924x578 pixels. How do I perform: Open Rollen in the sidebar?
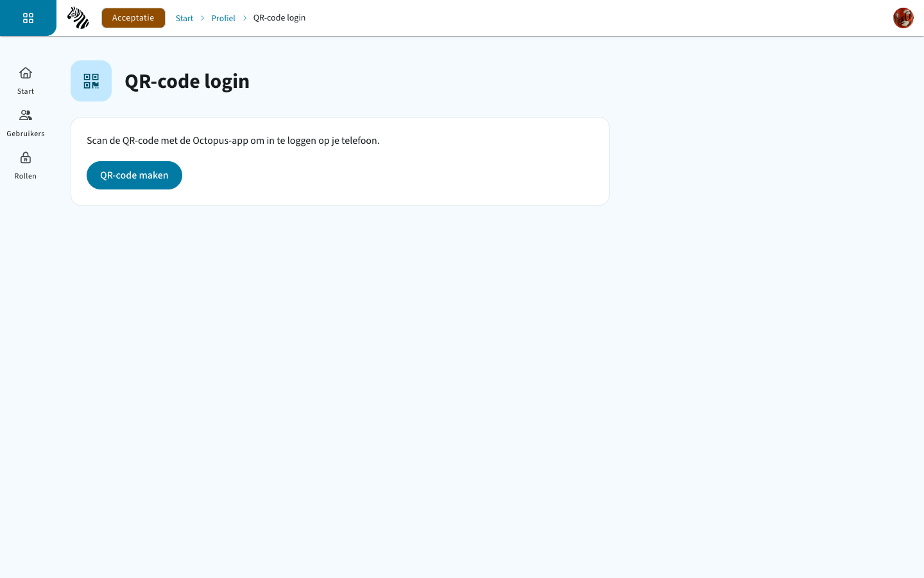click(26, 165)
